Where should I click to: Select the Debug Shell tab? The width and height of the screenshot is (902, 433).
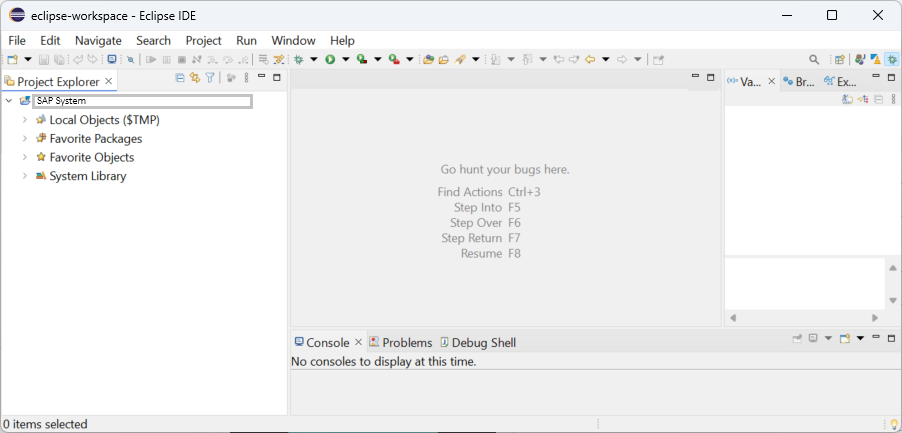coord(478,342)
